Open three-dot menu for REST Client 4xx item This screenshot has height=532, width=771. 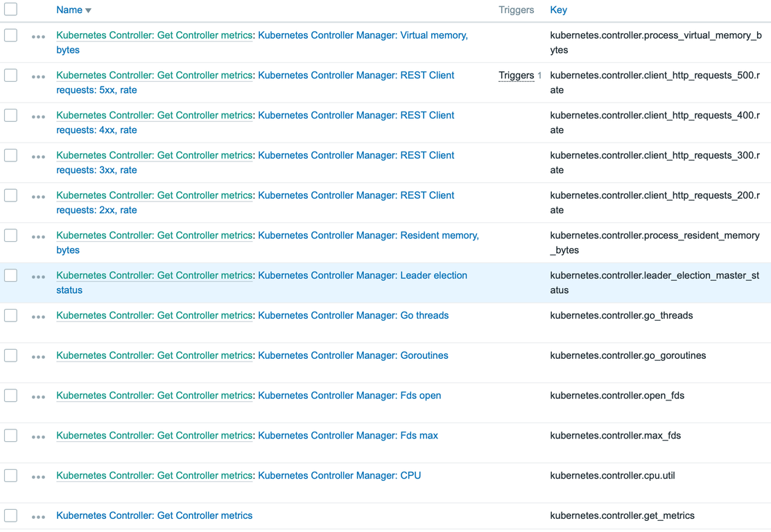tap(38, 117)
